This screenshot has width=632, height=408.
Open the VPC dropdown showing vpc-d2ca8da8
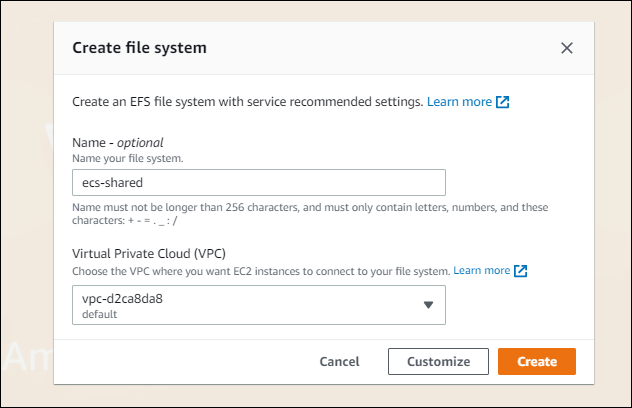click(x=259, y=305)
